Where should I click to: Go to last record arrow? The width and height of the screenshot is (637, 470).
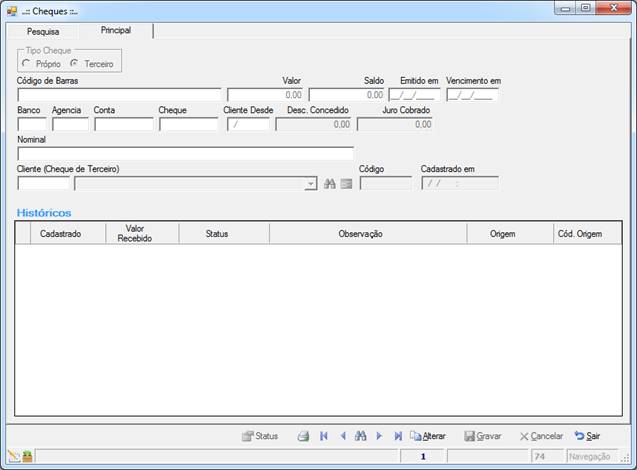tap(398, 436)
